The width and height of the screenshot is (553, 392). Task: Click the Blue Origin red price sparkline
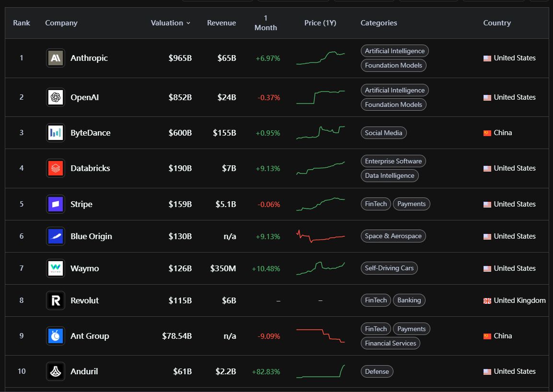click(321, 236)
